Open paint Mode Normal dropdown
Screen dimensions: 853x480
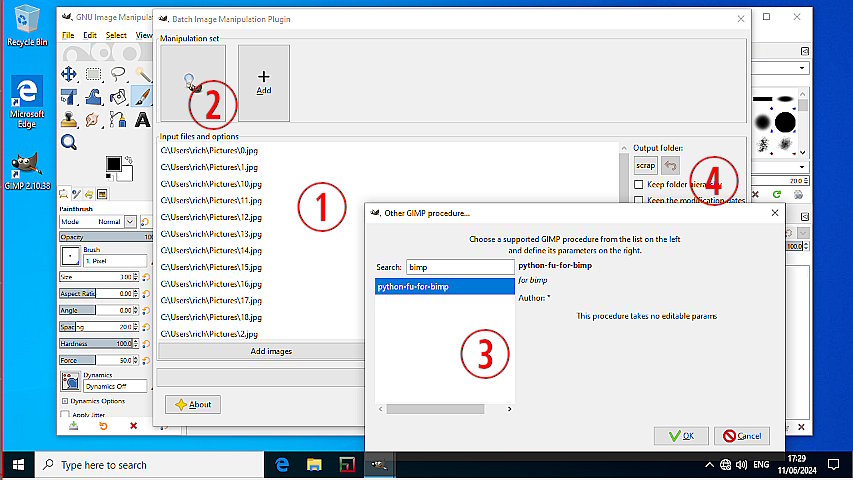pyautogui.click(x=130, y=221)
